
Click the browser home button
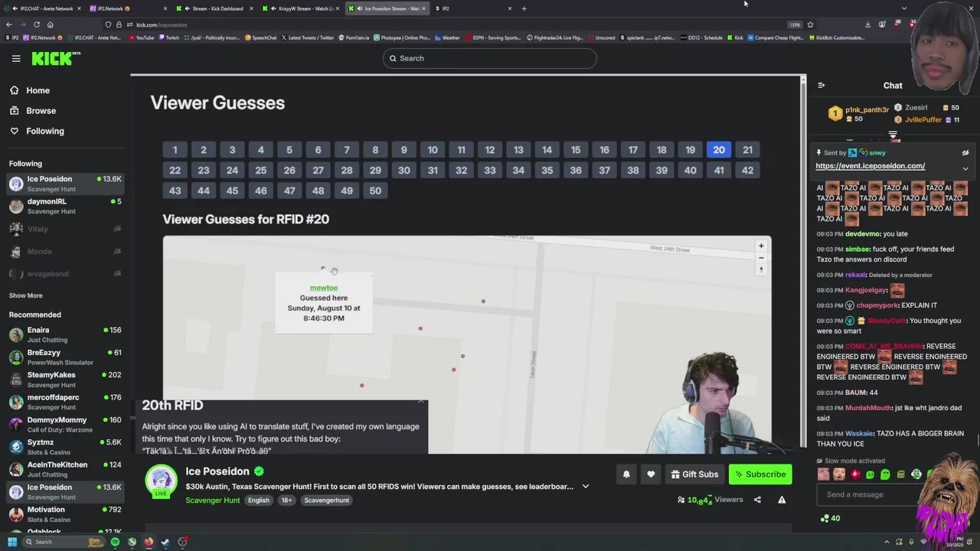tap(50, 24)
